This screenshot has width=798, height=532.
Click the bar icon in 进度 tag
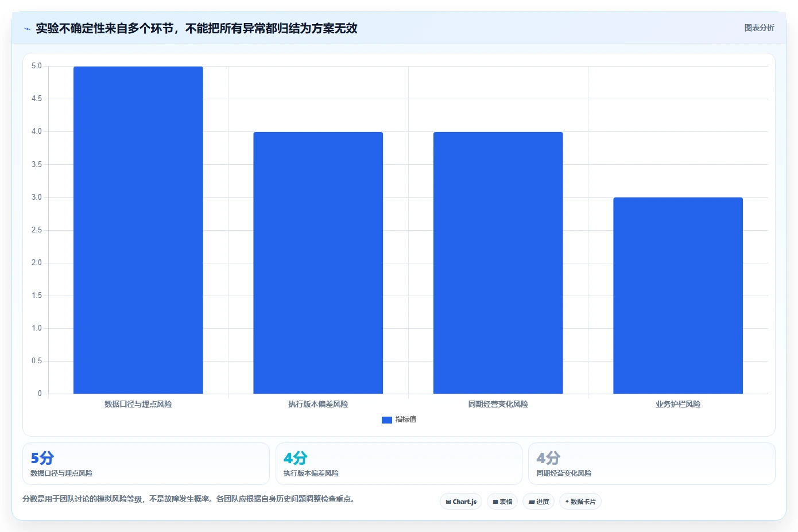click(x=532, y=502)
